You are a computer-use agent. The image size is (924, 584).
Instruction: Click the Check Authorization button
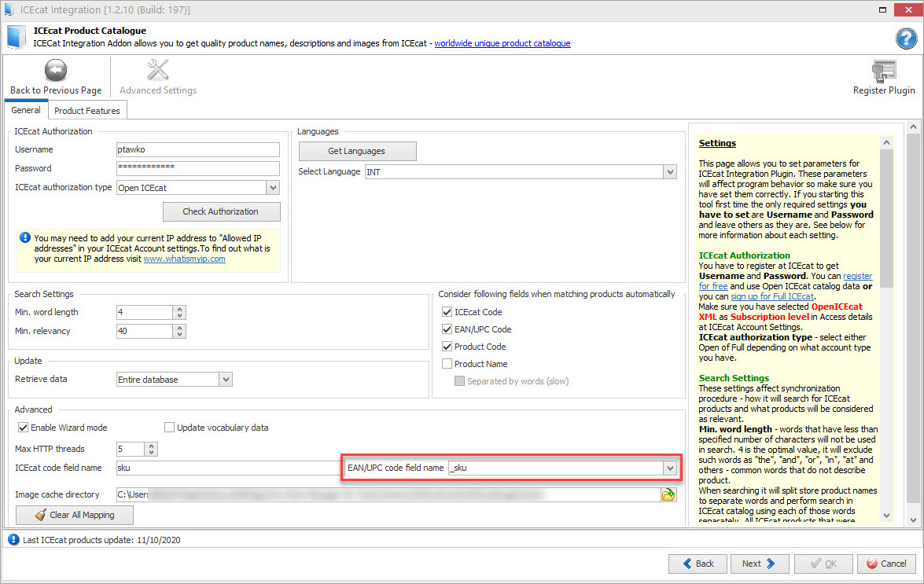click(x=221, y=211)
